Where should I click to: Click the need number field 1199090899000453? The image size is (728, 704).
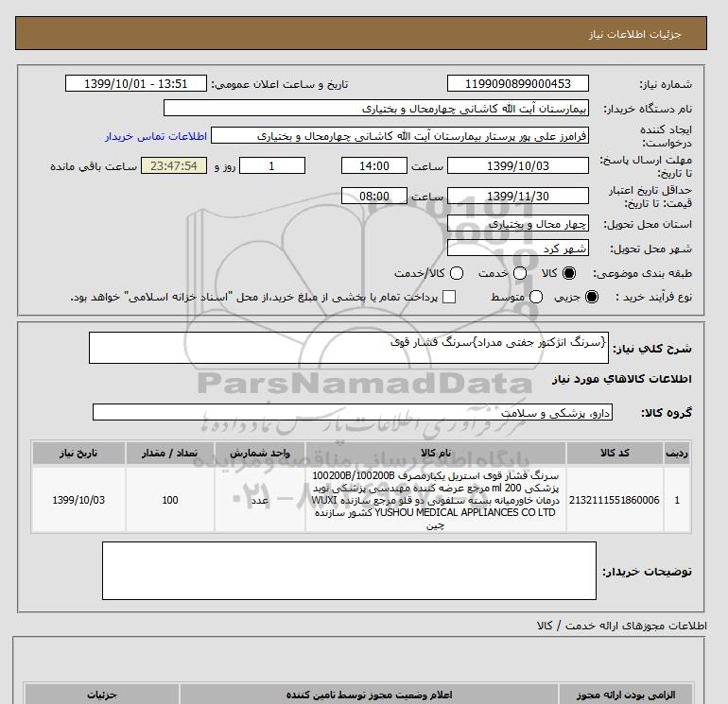[x=518, y=84]
